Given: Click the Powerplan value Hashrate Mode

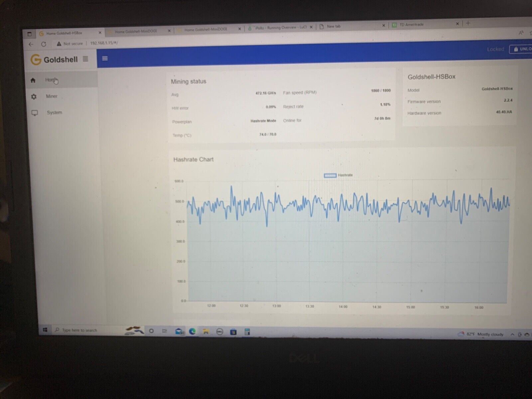Looking at the screenshot, I should pos(263,121).
